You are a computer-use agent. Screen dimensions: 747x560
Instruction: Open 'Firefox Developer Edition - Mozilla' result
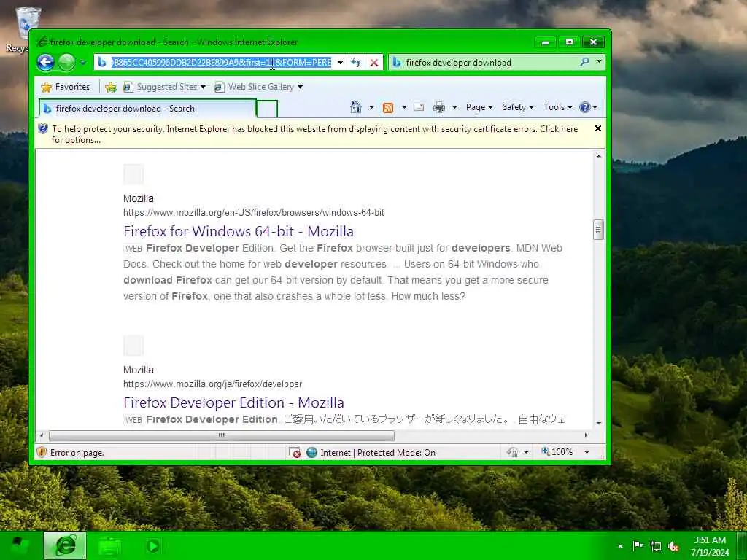coord(233,402)
